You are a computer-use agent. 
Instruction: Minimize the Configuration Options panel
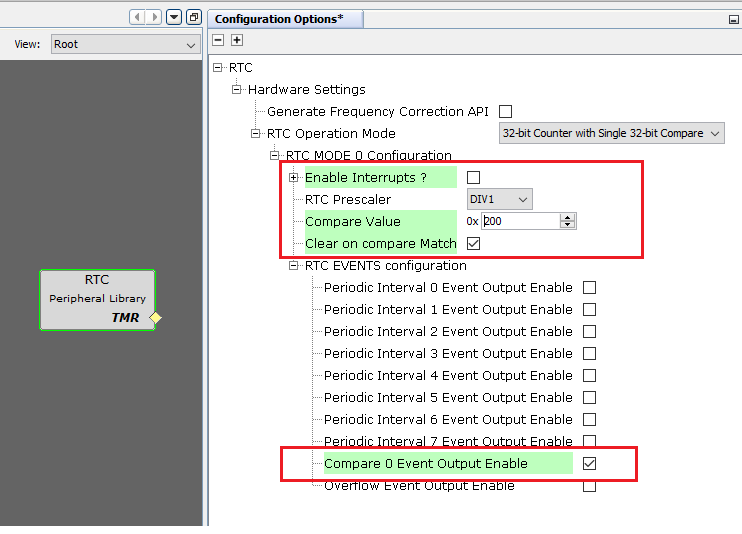point(733,19)
